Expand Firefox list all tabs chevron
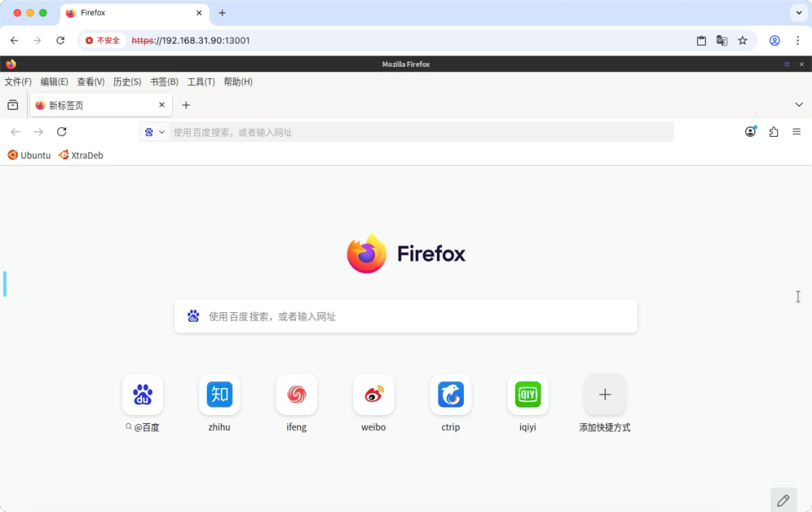This screenshot has height=512, width=812. 798,105
